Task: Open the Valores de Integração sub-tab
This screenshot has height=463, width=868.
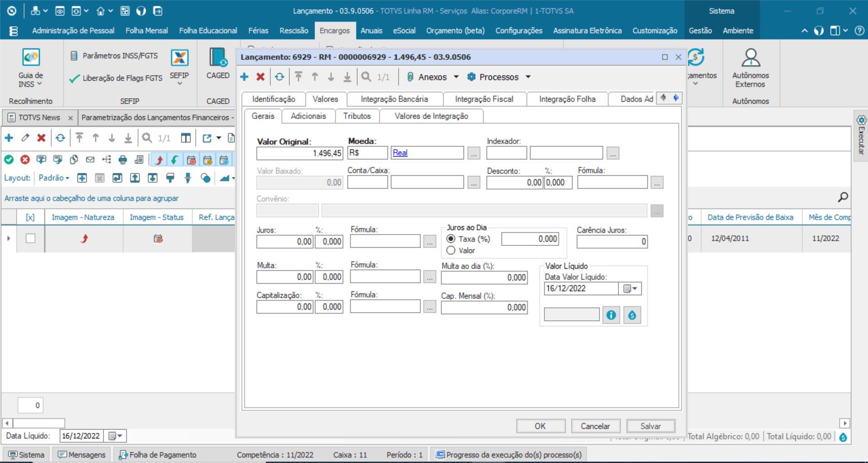Action: [432, 116]
